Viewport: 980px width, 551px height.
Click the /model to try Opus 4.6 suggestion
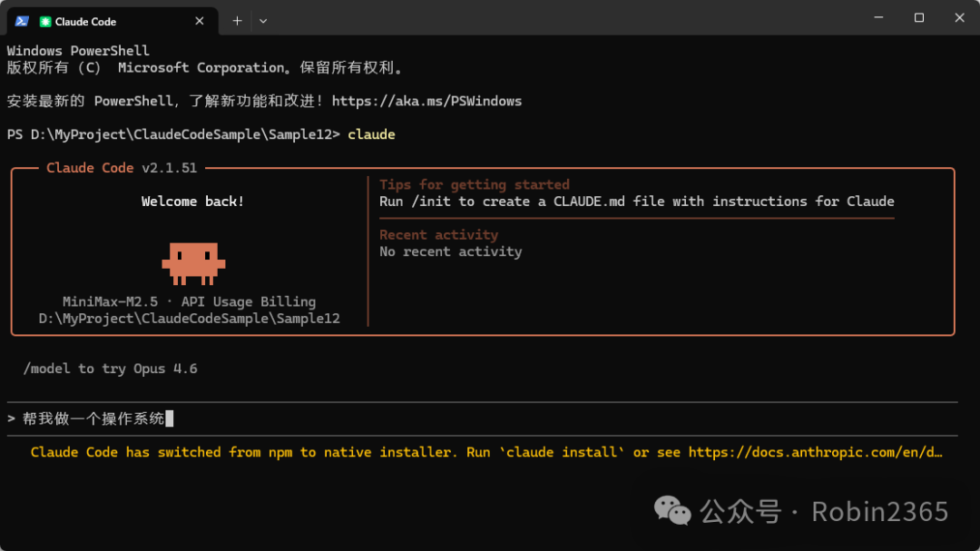tap(109, 369)
